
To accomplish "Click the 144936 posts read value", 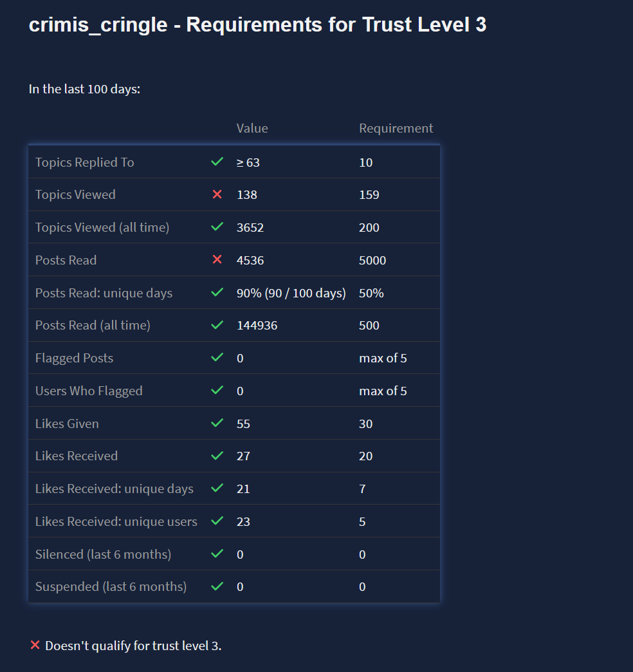I will [257, 325].
